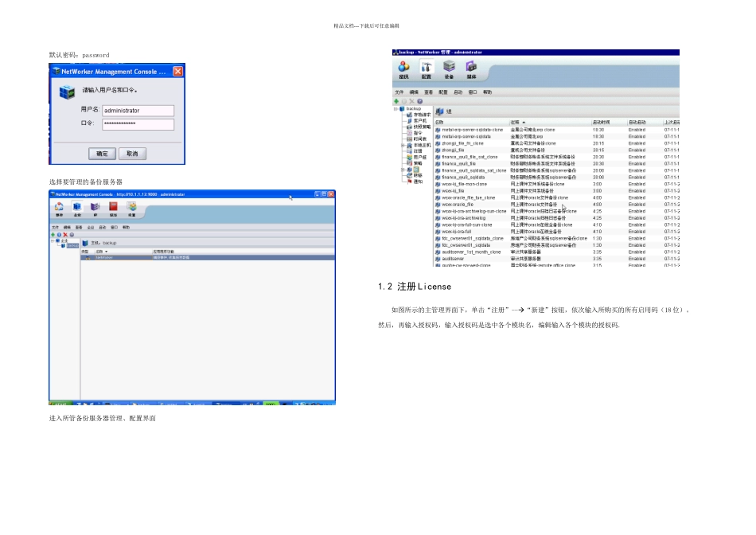Click grey help icon in Management Console toolbar

72,235
